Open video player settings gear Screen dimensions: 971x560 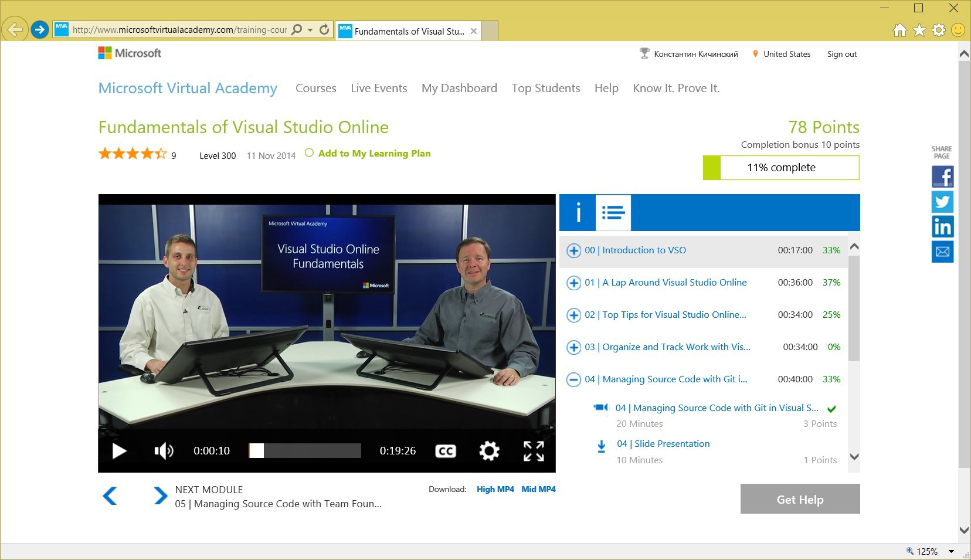pos(489,451)
